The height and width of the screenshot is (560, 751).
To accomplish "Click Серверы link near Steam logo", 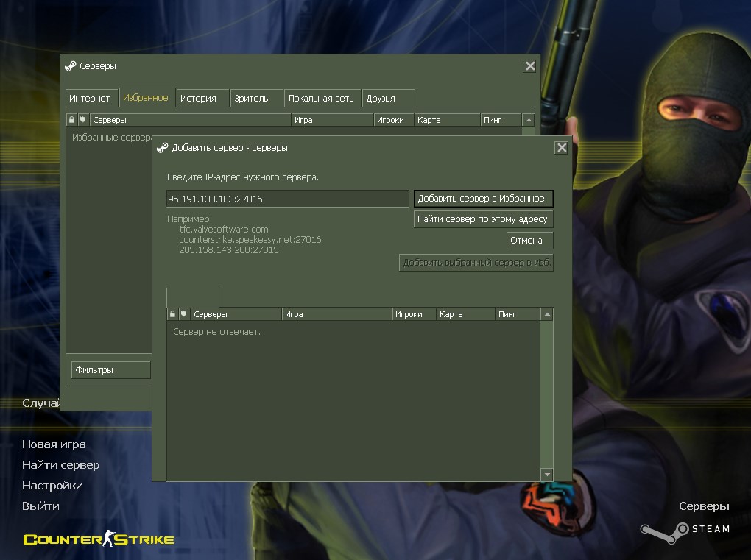I will [704, 506].
